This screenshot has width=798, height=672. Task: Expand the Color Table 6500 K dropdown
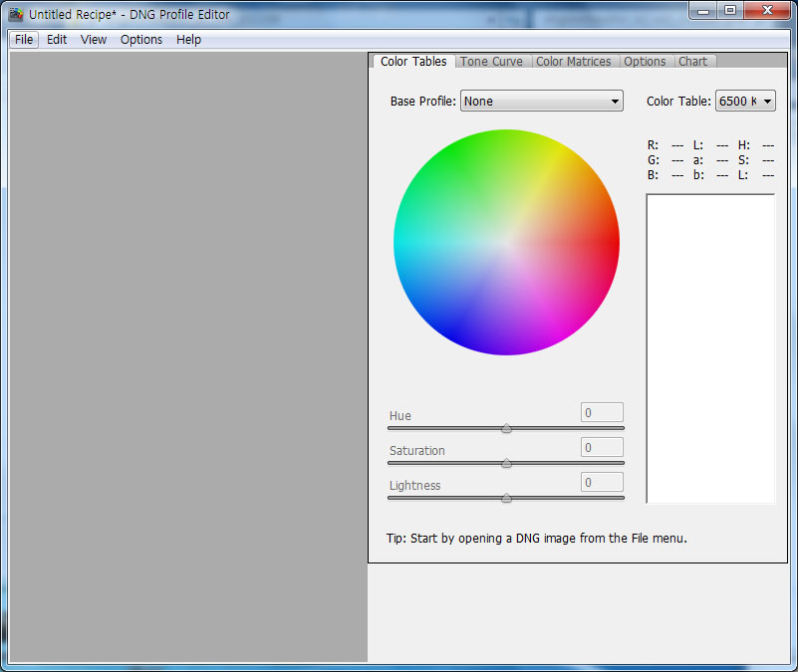744,102
